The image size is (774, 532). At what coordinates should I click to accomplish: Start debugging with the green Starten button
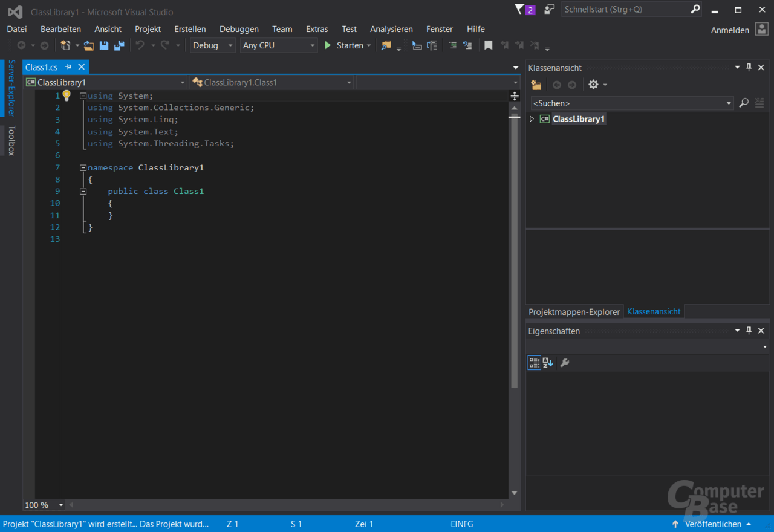point(348,45)
